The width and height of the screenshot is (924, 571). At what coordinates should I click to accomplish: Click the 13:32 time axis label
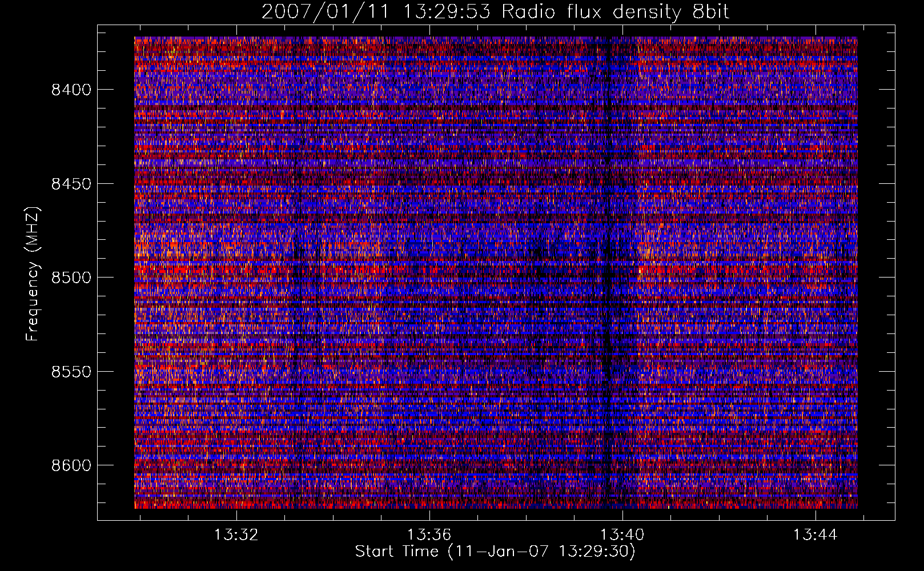[236, 535]
